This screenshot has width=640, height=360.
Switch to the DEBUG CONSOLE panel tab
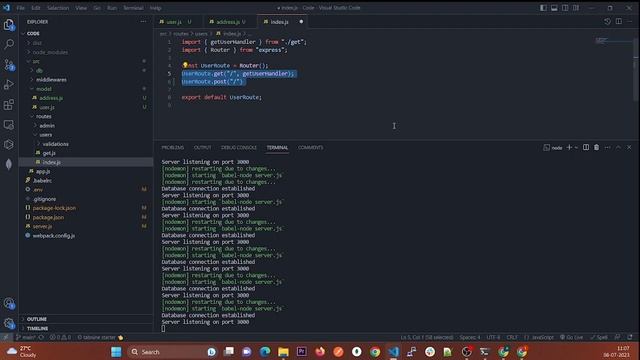[239, 147]
